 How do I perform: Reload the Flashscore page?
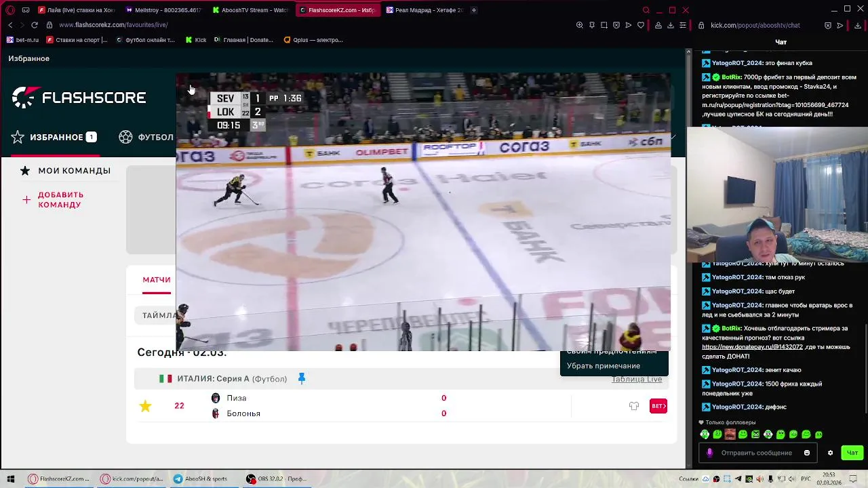pos(35,25)
